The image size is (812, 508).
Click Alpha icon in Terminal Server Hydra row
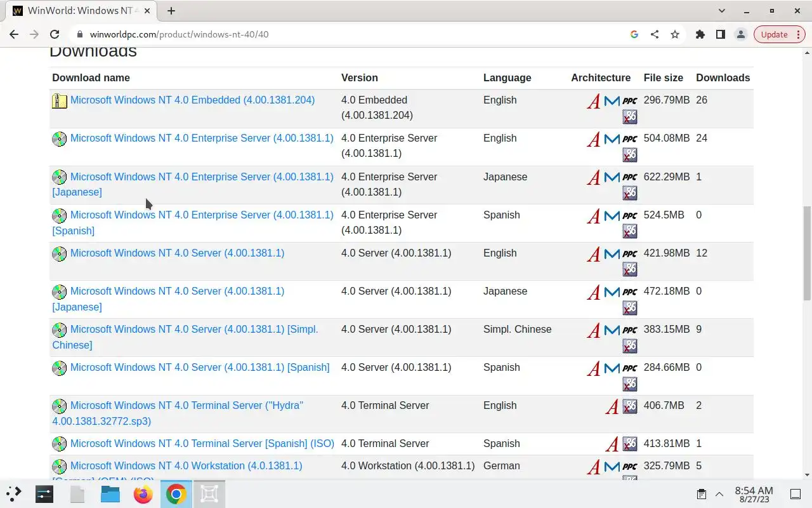[612, 406]
